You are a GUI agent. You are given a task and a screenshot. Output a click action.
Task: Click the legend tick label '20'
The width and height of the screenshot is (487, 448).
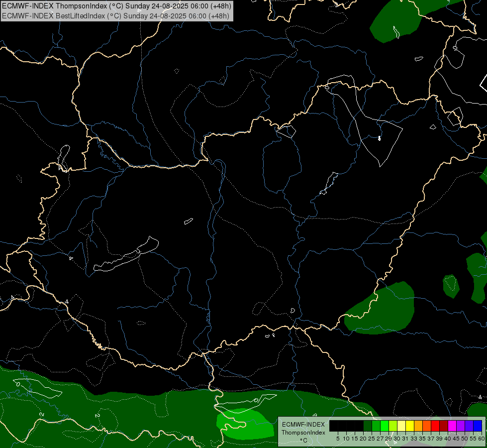[x=363, y=439]
